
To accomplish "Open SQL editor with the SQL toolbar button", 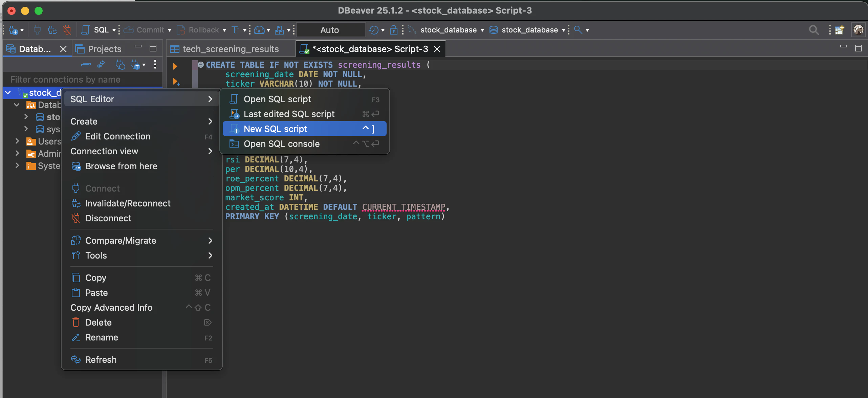I will (x=95, y=30).
